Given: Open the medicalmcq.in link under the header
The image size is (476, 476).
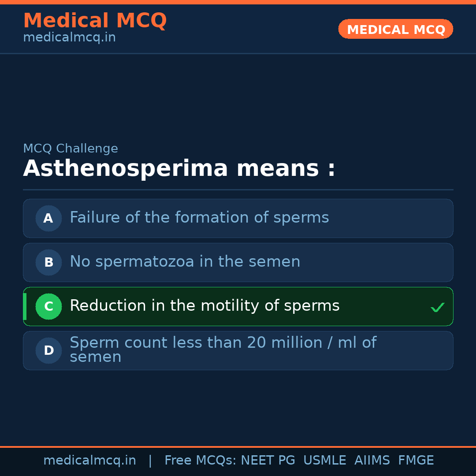Looking at the screenshot, I should 69,37.
